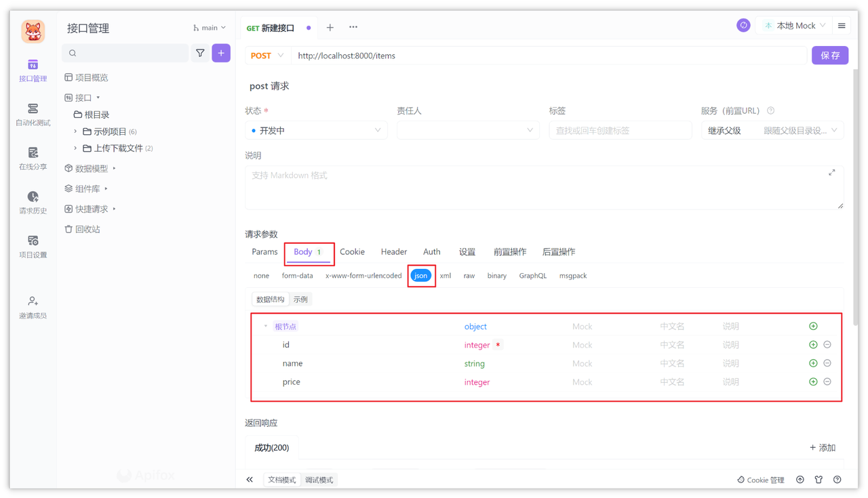The height and width of the screenshot is (498, 868).
Task: Click the help question icon in status bar
Action: pyautogui.click(x=837, y=480)
